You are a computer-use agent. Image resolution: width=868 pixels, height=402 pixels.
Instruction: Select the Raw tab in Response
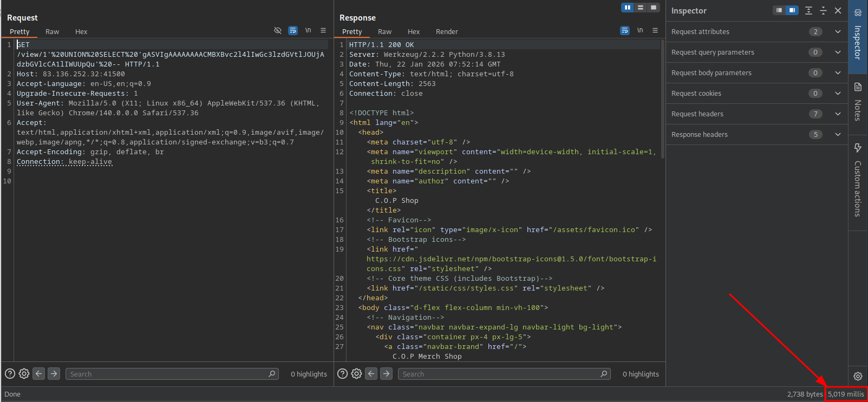[384, 32]
